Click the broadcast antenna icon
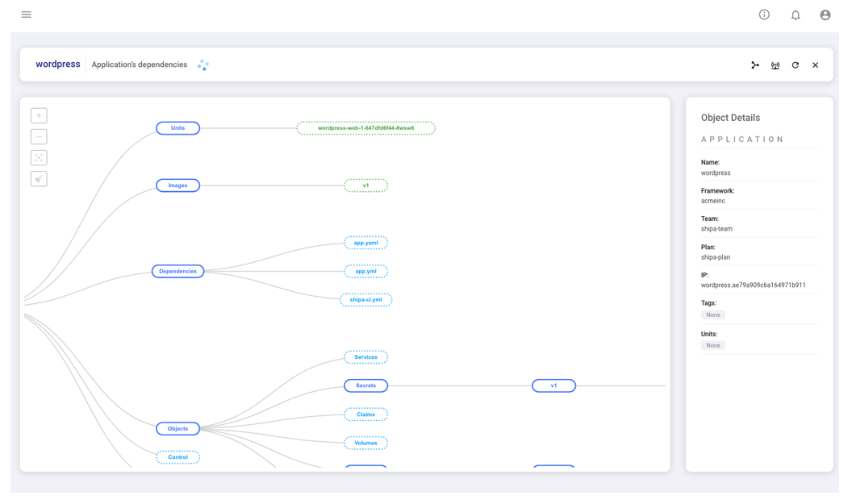 tap(775, 65)
